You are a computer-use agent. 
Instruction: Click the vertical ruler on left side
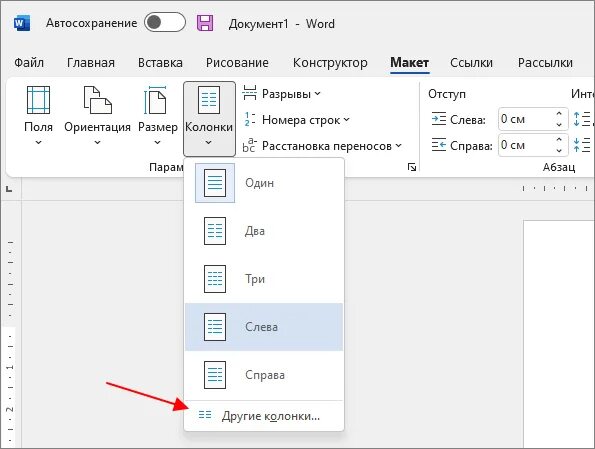click(10, 325)
